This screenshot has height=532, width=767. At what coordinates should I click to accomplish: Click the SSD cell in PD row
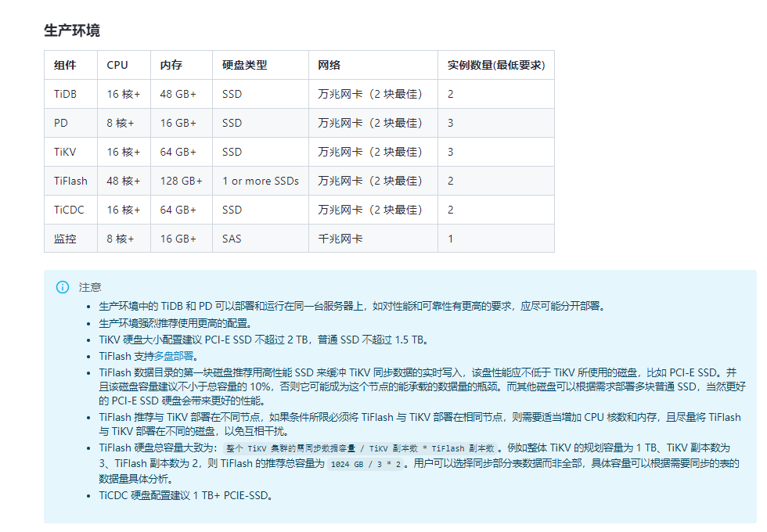pos(260,123)
